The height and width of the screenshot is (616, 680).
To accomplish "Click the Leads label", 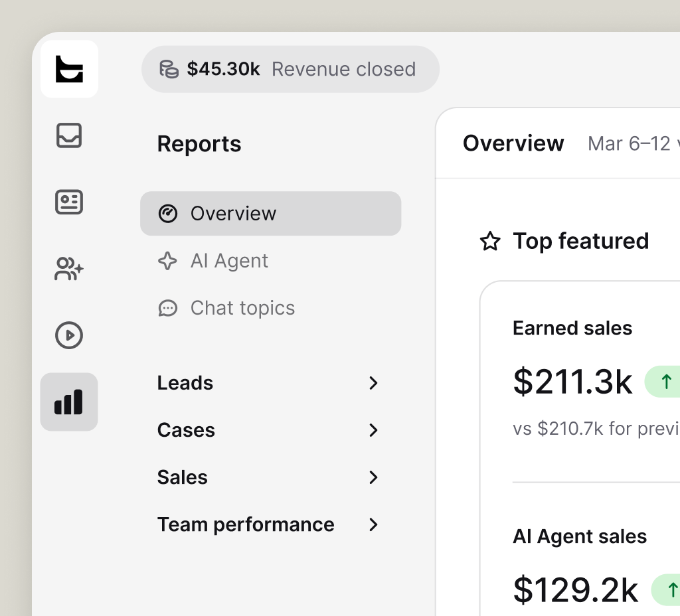I will tap(185, 383).
